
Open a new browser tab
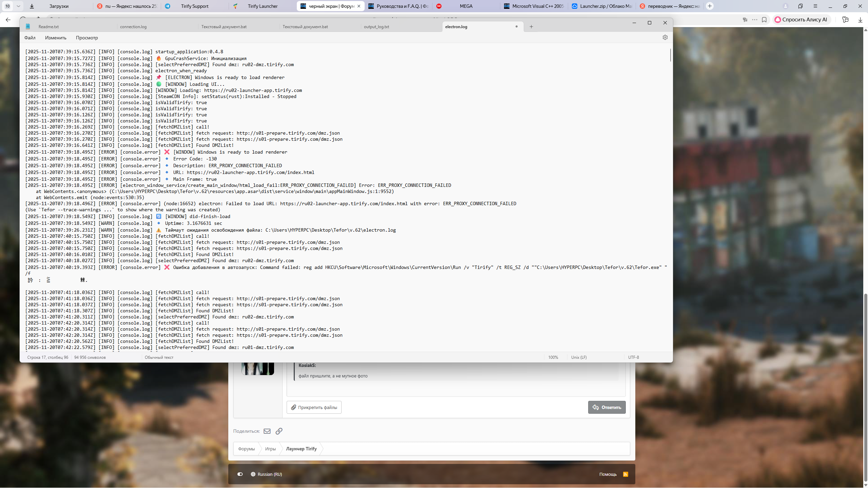pyautogui.click(x=710, y=6)
